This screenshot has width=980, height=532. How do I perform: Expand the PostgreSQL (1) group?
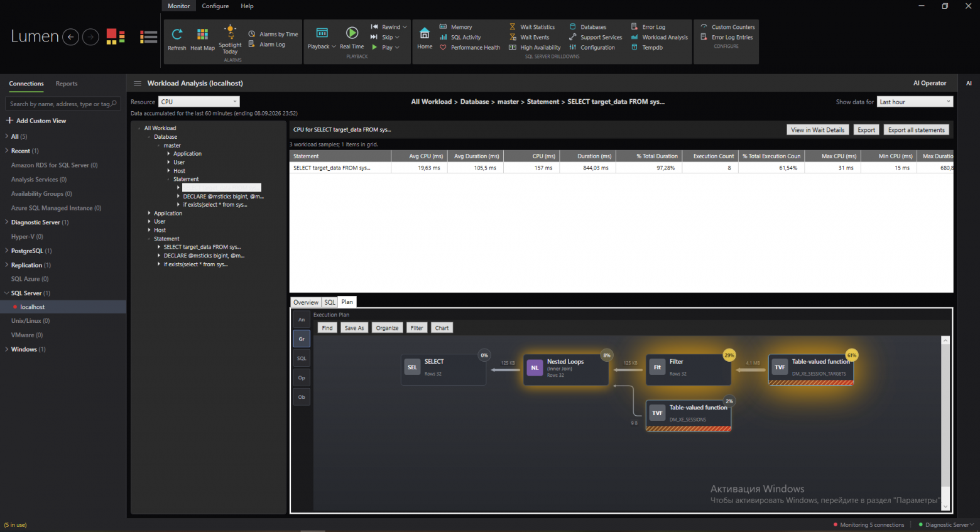tap(7, 251)
